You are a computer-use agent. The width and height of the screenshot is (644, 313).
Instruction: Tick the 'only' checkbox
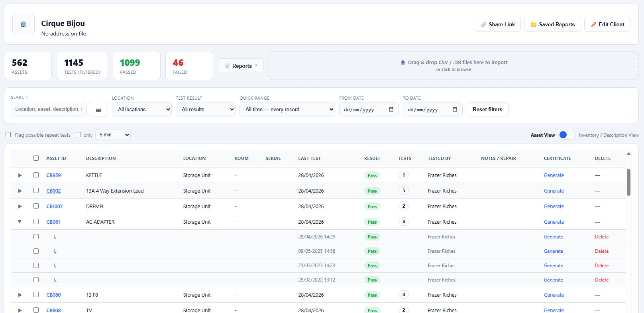point(79,135)
